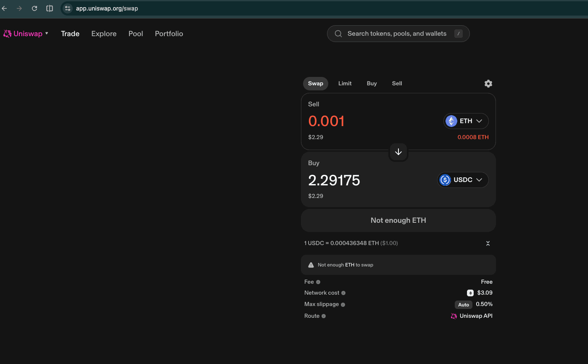This screenshot has height=364, width=588.
Task: Click the $2.29 value under Sell amount
Action: 316,137
